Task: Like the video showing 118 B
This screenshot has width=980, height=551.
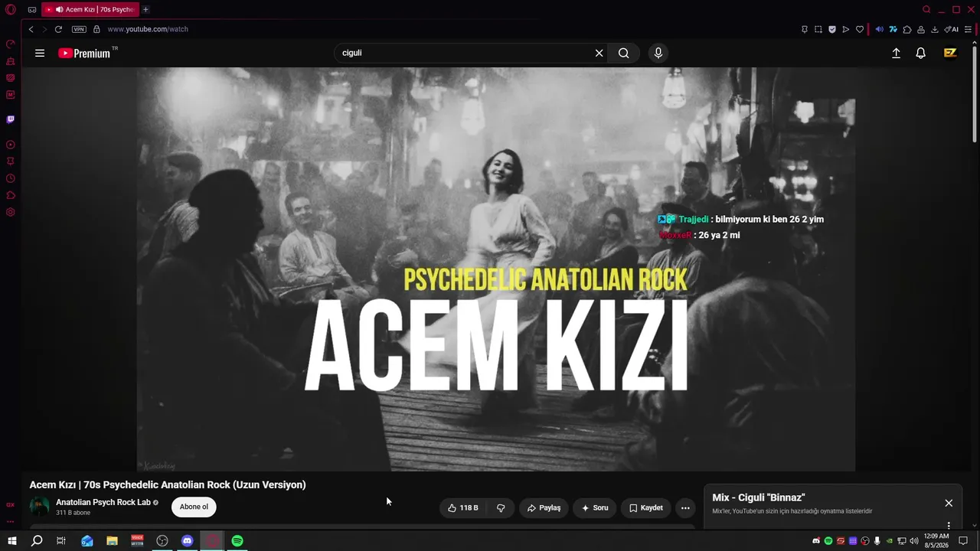Action: 463,507
